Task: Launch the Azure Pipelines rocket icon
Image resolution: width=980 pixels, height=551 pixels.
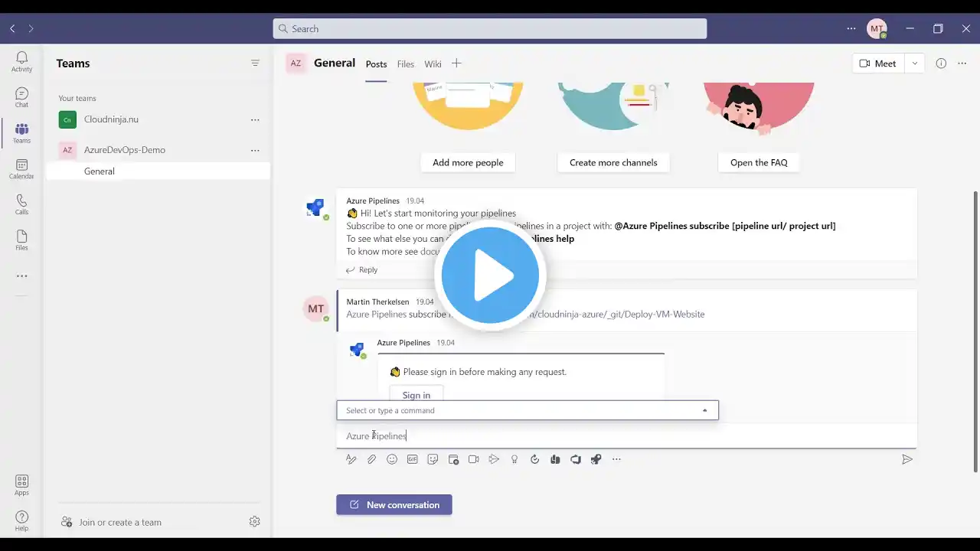Action: tap(596, 459)
